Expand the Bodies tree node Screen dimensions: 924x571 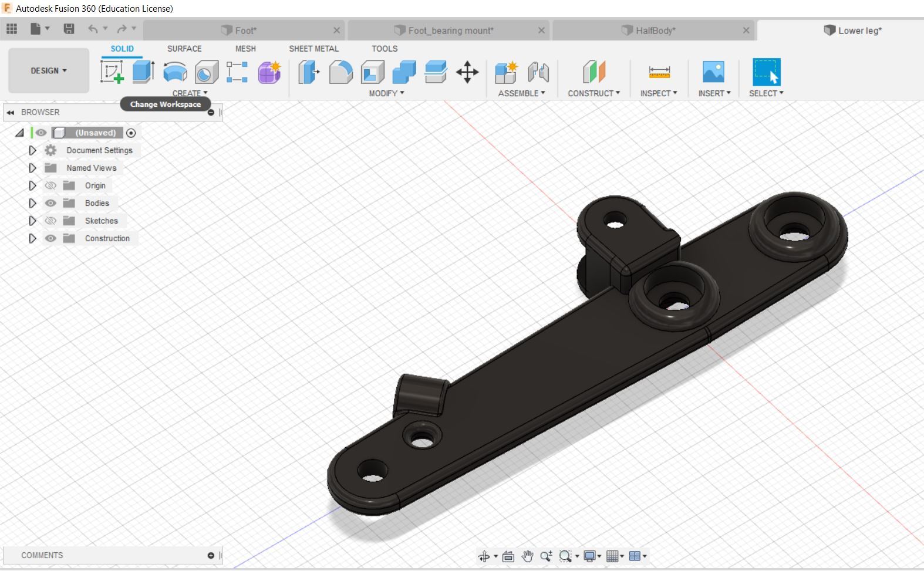[x=32, y=203]
